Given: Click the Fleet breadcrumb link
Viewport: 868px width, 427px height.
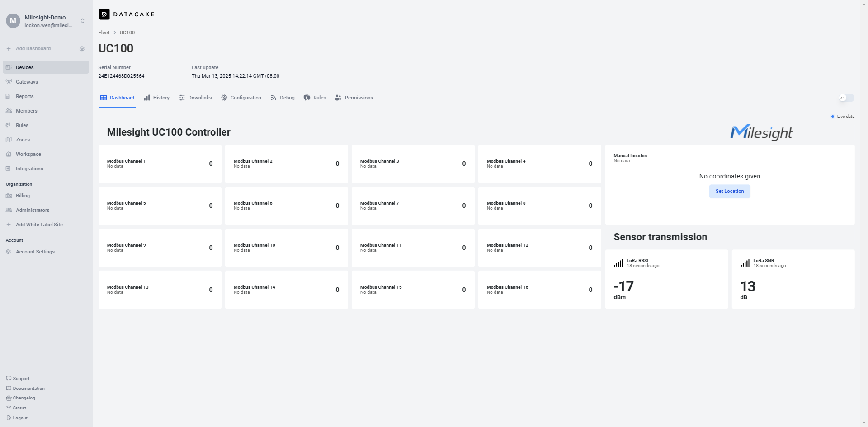Looking at the screenshot, I should pos(104,33).
